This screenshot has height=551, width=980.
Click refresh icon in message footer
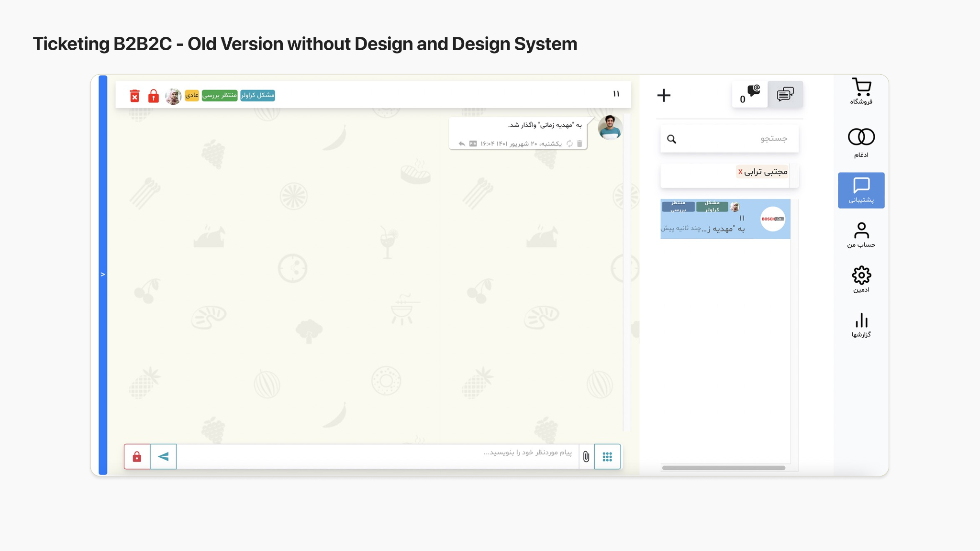569,143
